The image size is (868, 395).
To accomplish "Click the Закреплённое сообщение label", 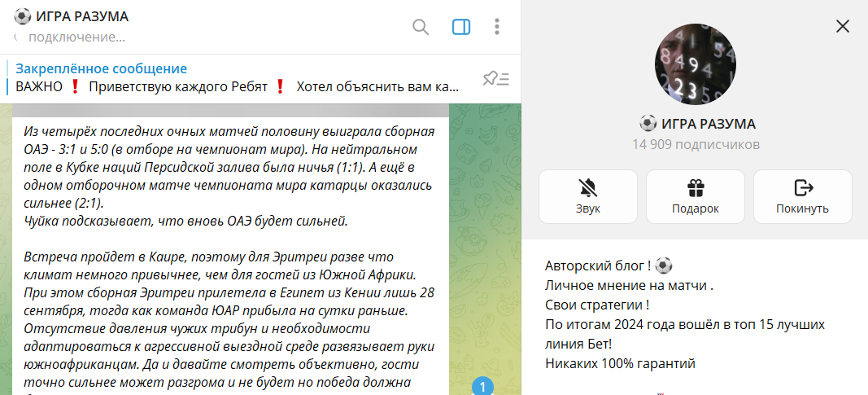I will [102, 68].
